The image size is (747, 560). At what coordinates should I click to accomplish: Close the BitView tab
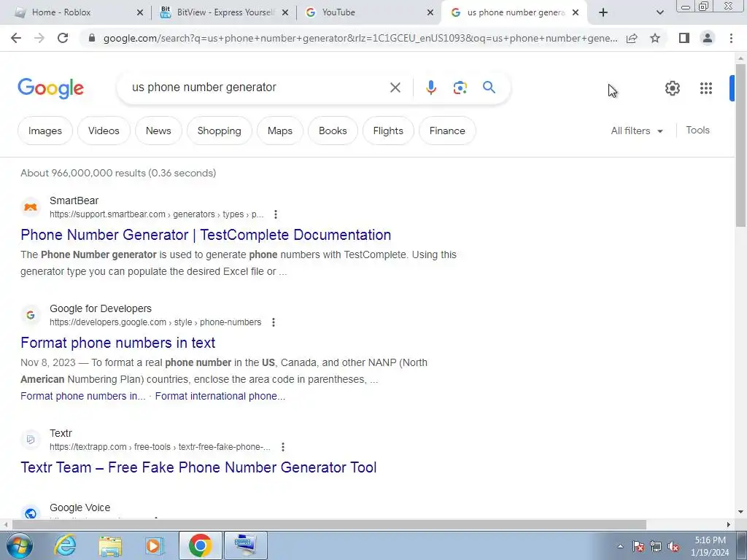click(285, 13)
